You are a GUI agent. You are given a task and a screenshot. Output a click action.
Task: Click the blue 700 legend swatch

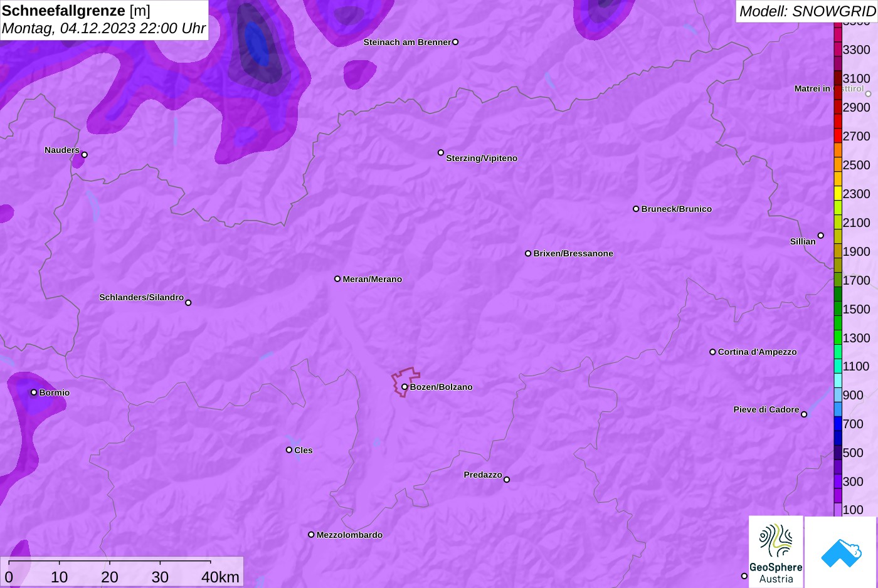pyautogui.click(x=838, y=424)
